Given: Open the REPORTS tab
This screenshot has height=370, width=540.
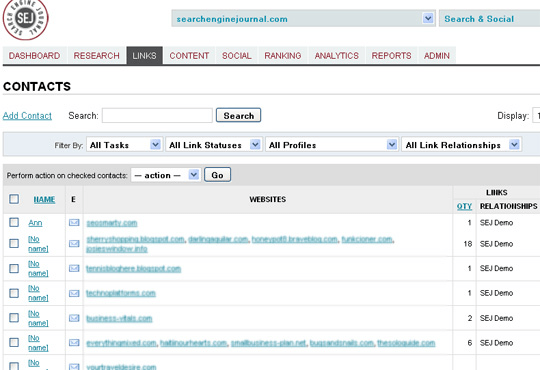Looking at the screenshot, I should coord(391,55).
